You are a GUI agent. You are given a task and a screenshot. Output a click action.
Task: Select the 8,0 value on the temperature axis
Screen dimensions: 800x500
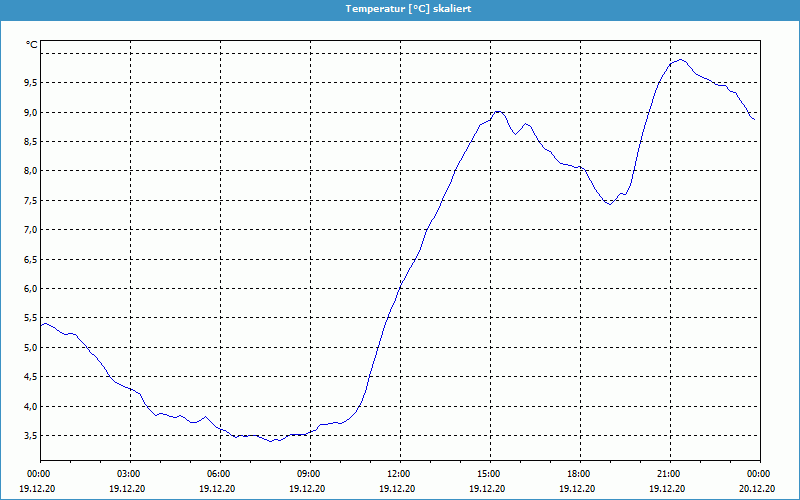(30, 171)
